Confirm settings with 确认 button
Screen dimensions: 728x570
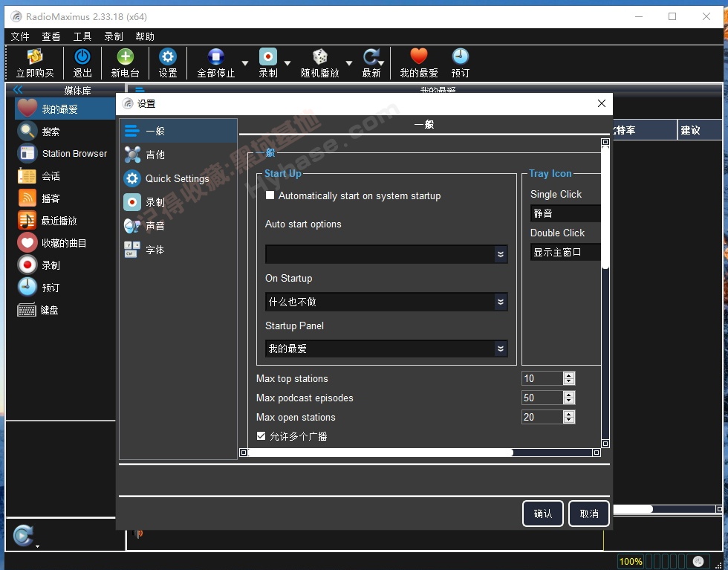543,514
